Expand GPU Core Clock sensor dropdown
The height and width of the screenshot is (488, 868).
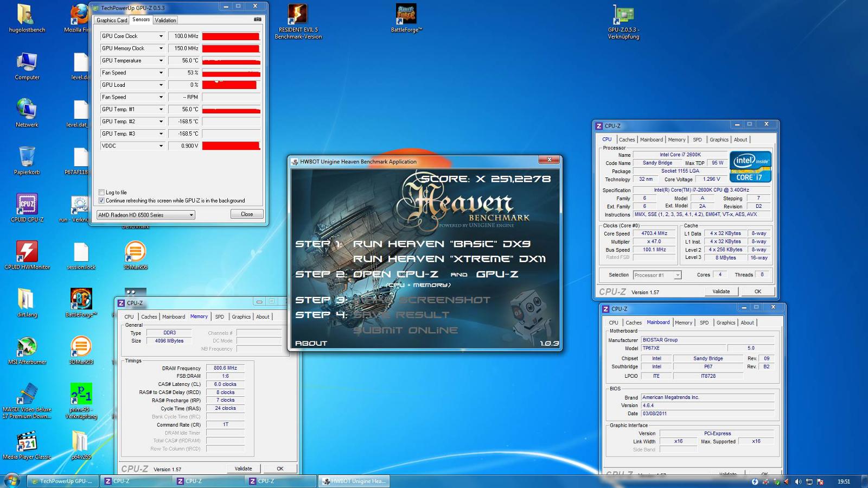coord(161,36)
